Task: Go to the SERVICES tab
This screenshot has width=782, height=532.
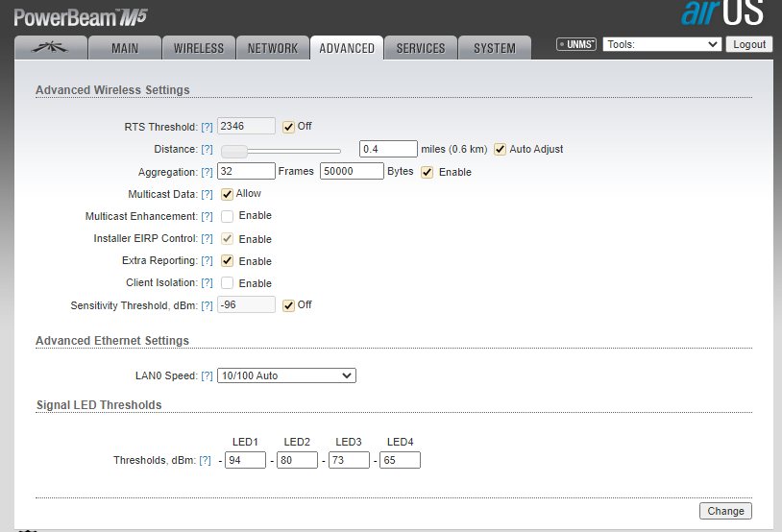Action: 421,48
